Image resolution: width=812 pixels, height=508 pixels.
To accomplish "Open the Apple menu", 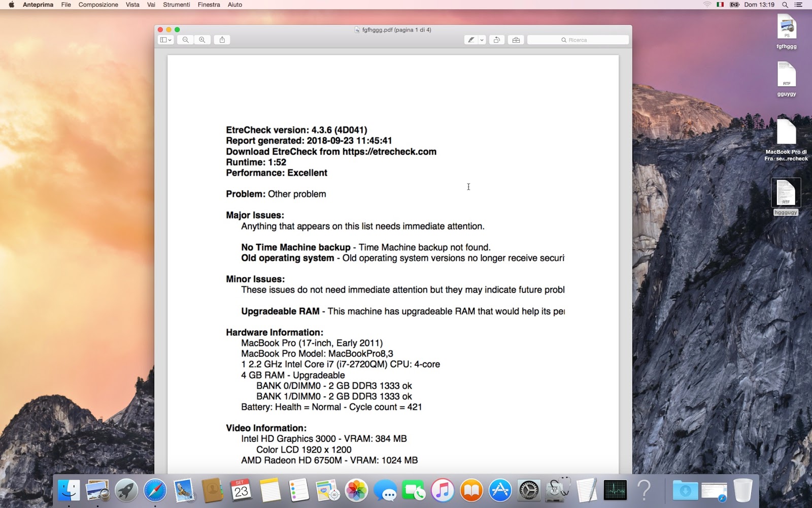I will point(11,5).
